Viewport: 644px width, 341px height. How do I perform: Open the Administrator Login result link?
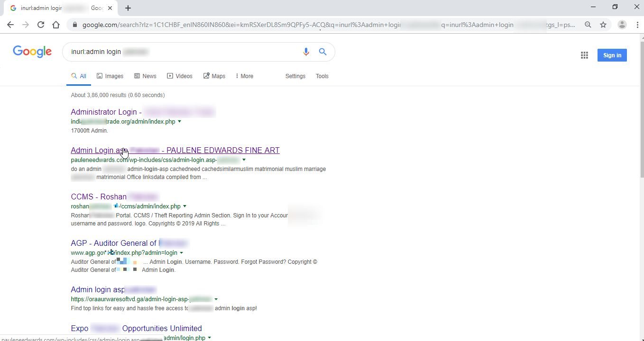coord(142,112)
